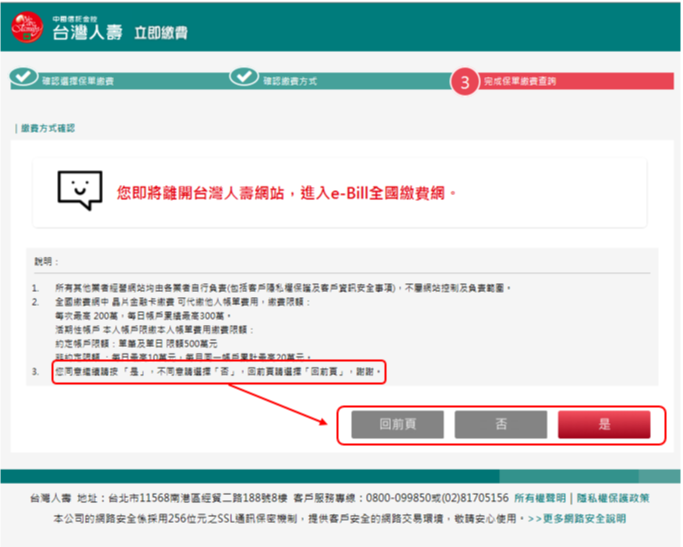Click the red e-Bill全國繳費網 notice text
The image size is (683, 547).
tap(286, 193)
